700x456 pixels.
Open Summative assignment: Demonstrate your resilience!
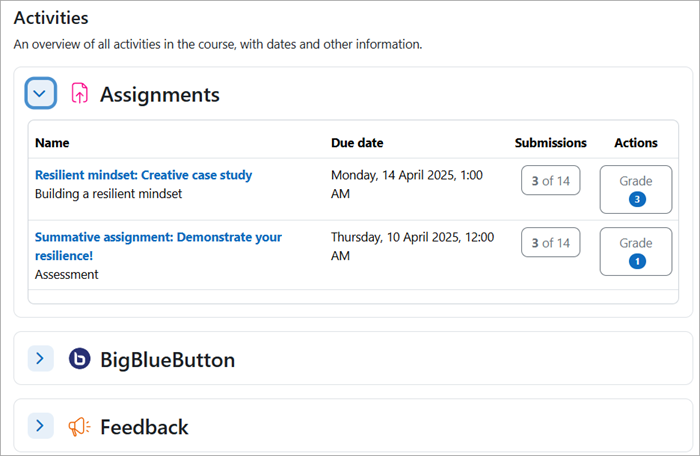[158, 246]
